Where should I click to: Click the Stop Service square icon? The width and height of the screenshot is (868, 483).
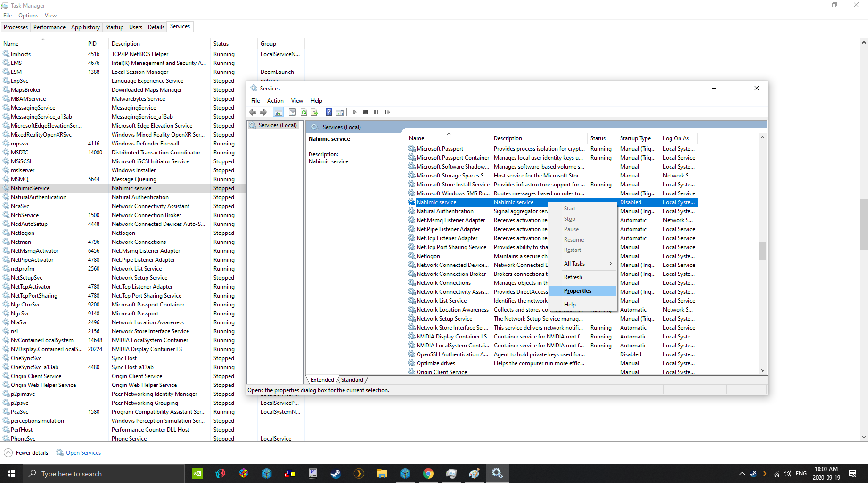(x=365, y=112)
